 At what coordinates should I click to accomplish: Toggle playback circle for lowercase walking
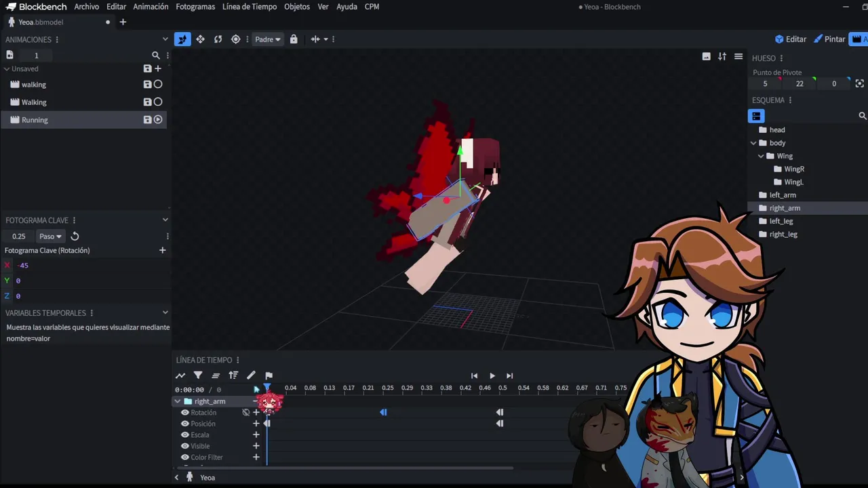(x=158, y=84)
